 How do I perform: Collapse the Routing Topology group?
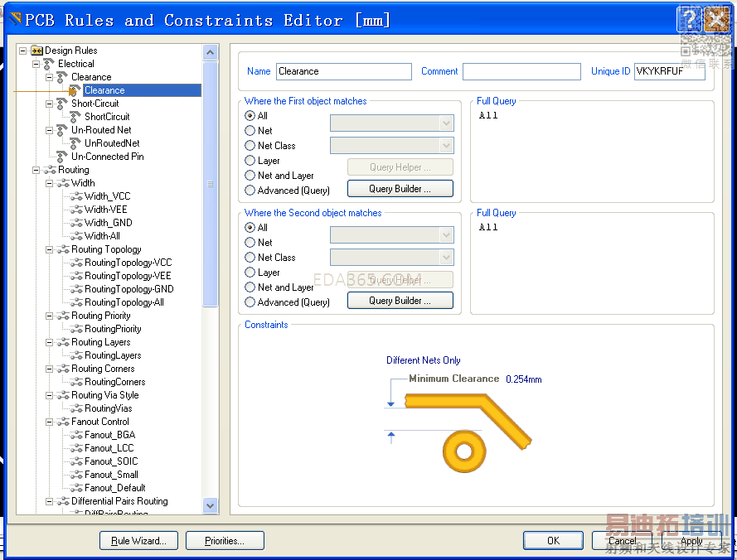coord(49,249)
